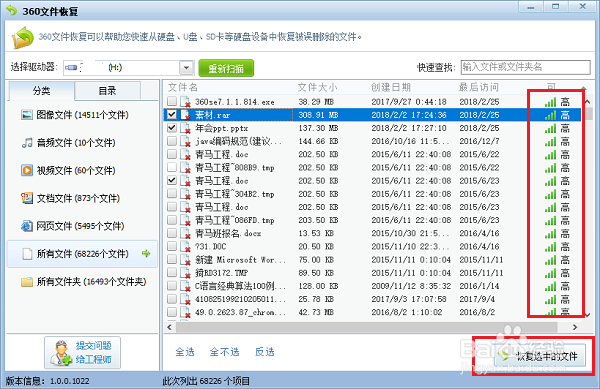The height and width of the screenshot is (389, 600).
Task: Select the 青马工程~086FD.tmp file row
Action: click(x=373, y=220)
